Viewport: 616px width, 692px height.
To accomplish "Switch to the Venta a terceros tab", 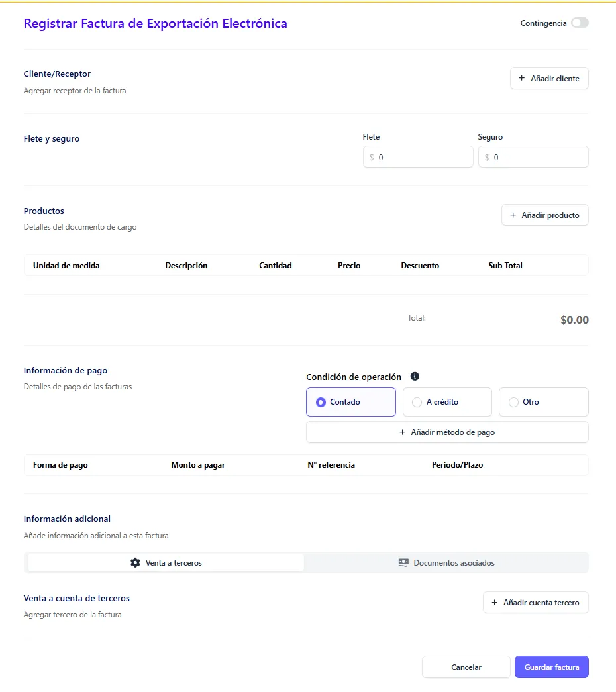I will [166, 563].
